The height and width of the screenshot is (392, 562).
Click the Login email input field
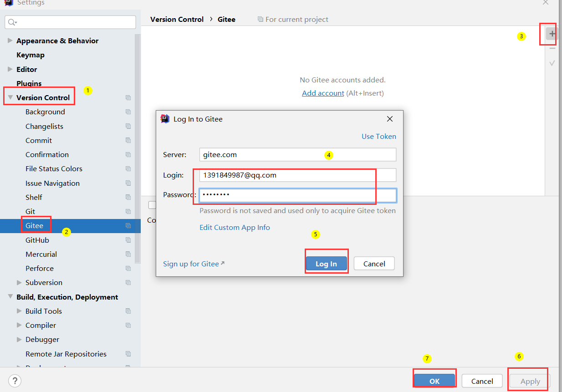pyautogui.click(x=298, y=175)
